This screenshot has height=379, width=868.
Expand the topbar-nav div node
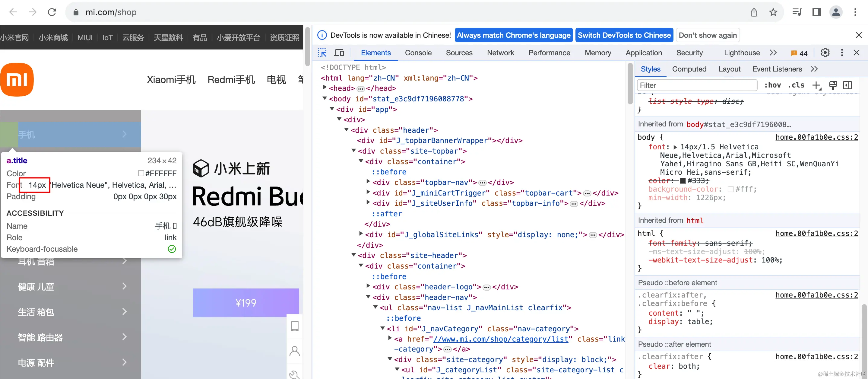[368, 182]
